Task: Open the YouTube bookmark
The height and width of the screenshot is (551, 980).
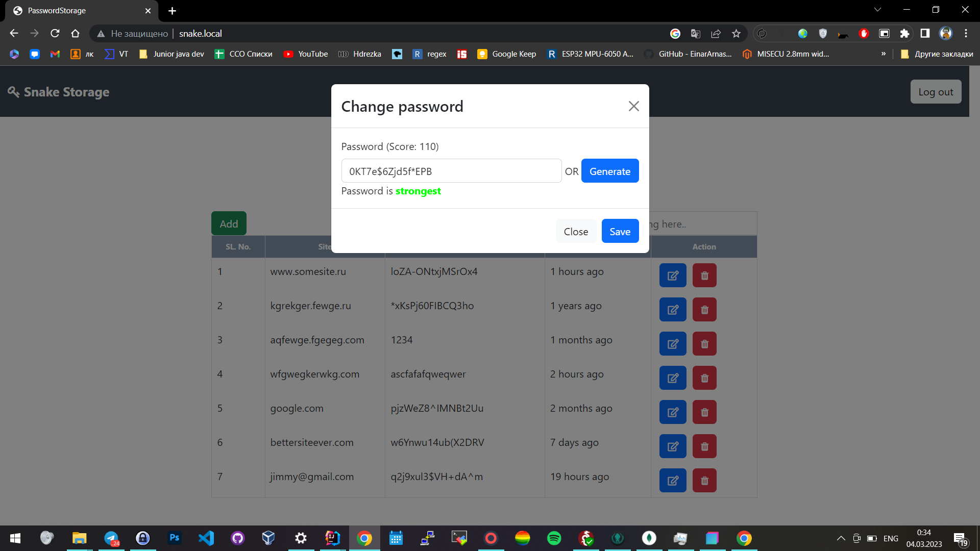Action: [306, 54]
